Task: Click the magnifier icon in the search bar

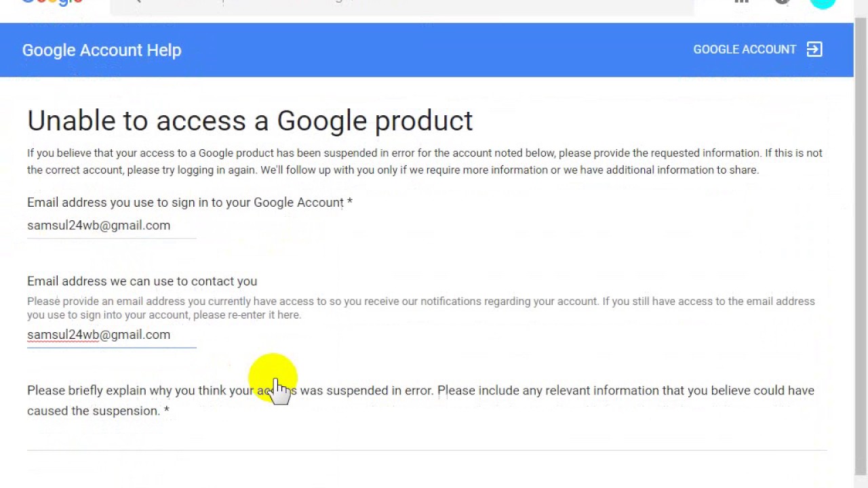Action: click(x=136, y=1)
